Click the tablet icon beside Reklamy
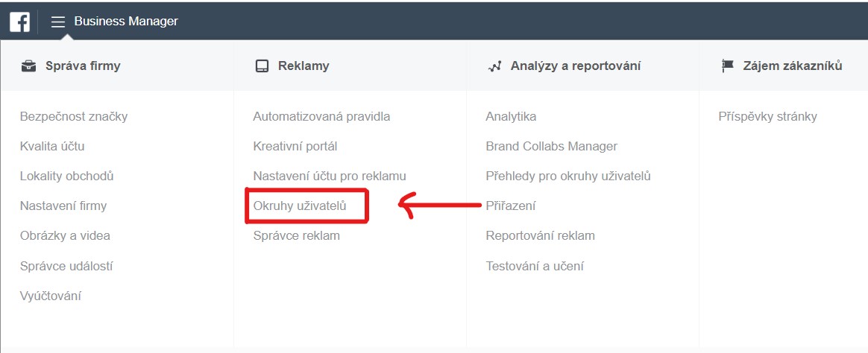The image size is (868, 353). point(261,66)
